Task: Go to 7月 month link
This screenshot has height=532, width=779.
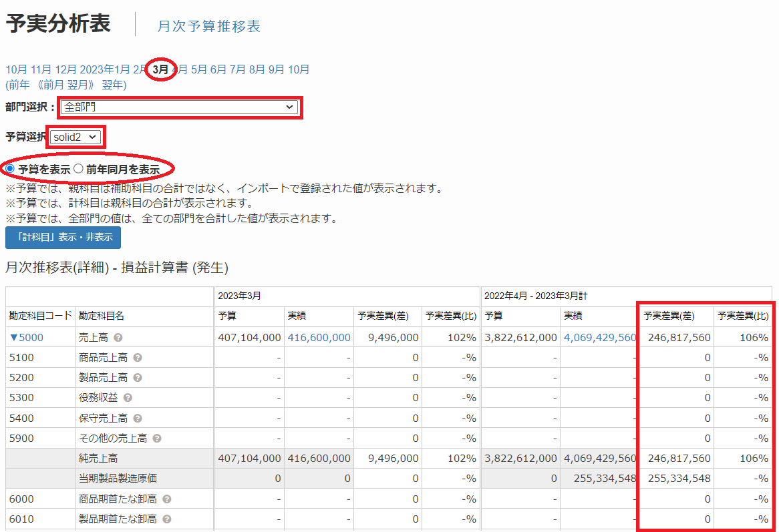Action: (237, 69)
